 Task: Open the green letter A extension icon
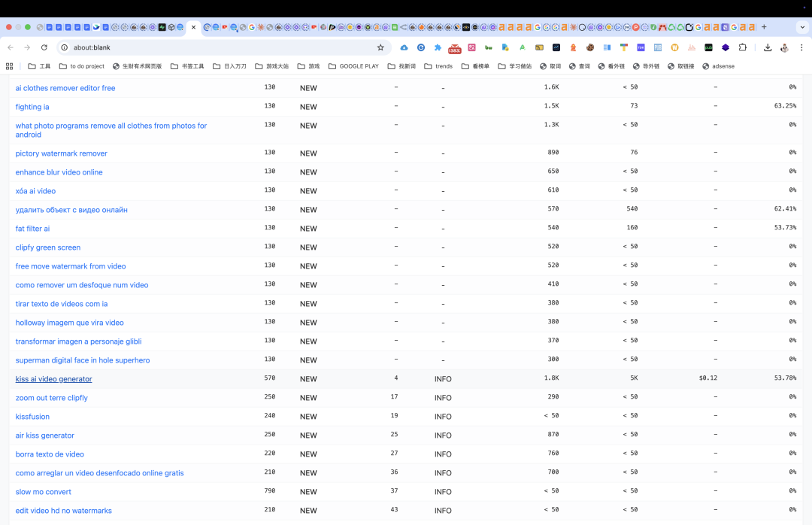(523, 47)
